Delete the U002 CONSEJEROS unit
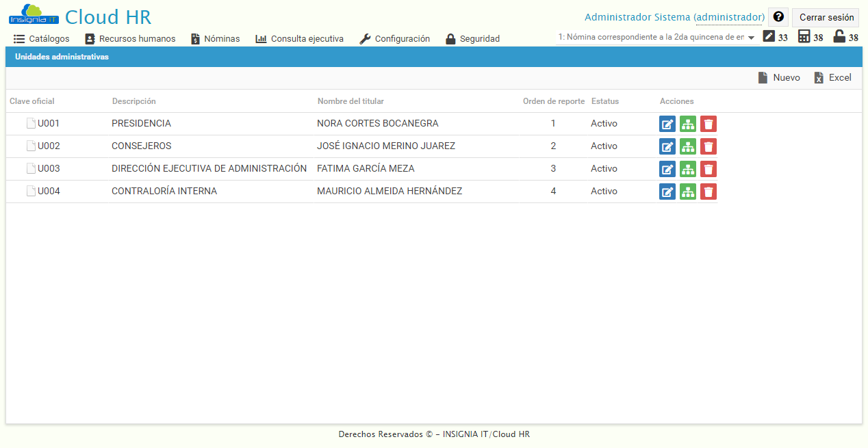The image size is (868, 448). (708, 146)
